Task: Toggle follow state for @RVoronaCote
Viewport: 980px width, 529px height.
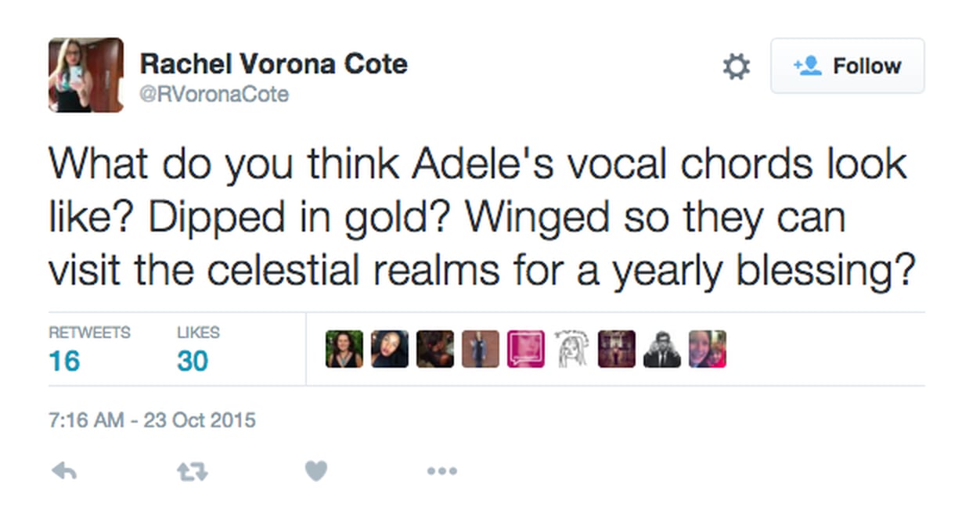Action: click(848, 66)
